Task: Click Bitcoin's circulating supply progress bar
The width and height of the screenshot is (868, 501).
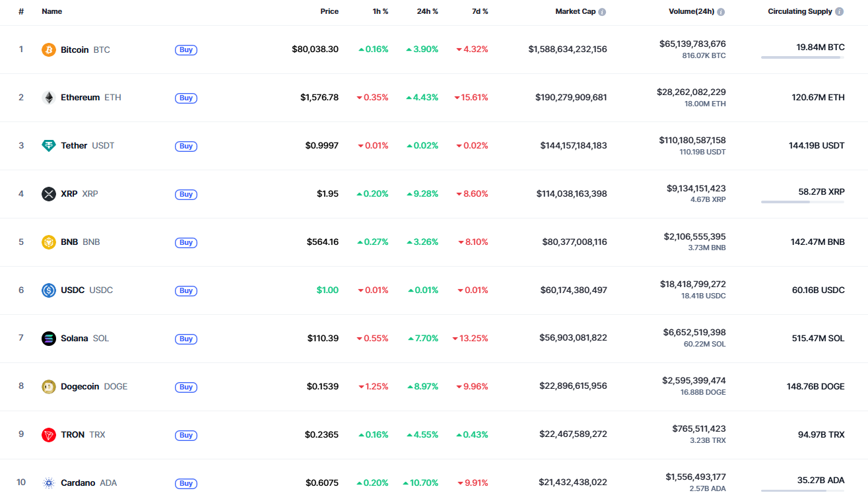Action: (x=803, y=57)
